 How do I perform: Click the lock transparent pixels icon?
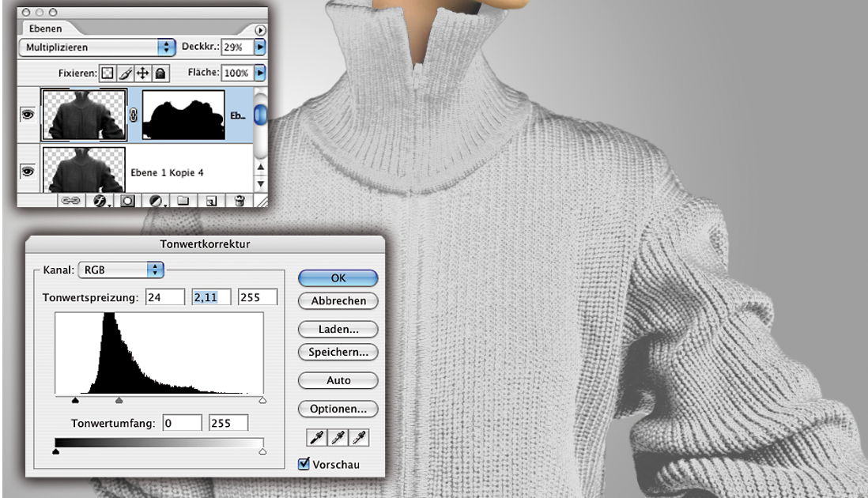107,74
